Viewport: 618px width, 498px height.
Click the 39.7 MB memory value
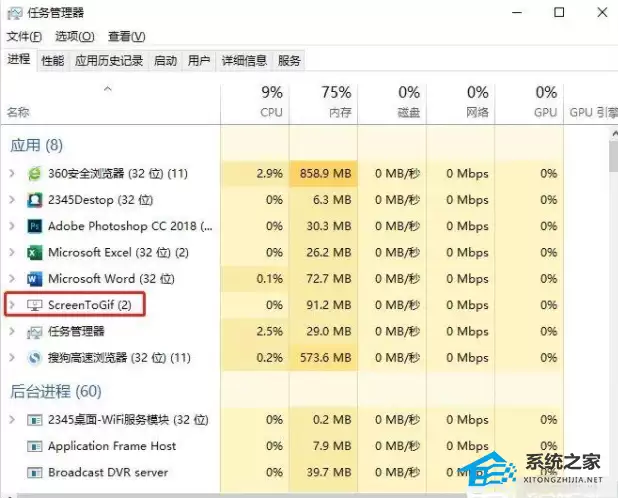[329, 472]
